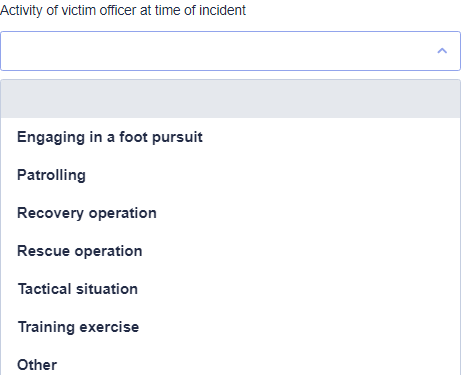Mark the incident activity as Training exercise
The height and width of the screenshot is (375, 467).
tap(230, 327)
